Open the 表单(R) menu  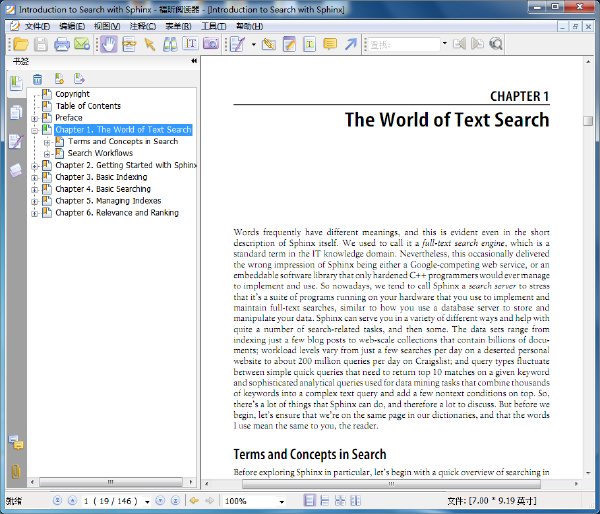(x=178, y=26)
